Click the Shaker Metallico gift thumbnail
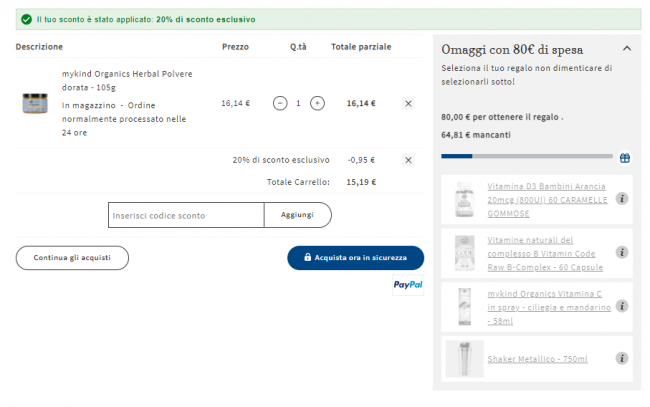This screenshot has width=650, height=407. tap(465, 359)
